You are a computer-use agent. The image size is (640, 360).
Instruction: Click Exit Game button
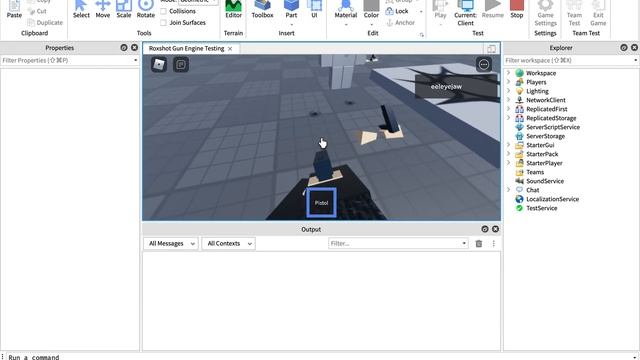click(598, 12)
